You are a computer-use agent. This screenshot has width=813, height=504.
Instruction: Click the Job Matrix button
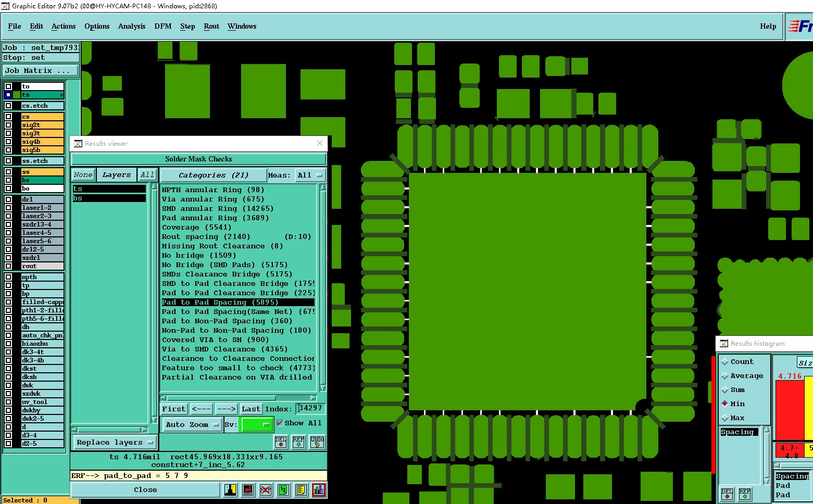pyautogui.click(x=41, y=71)
